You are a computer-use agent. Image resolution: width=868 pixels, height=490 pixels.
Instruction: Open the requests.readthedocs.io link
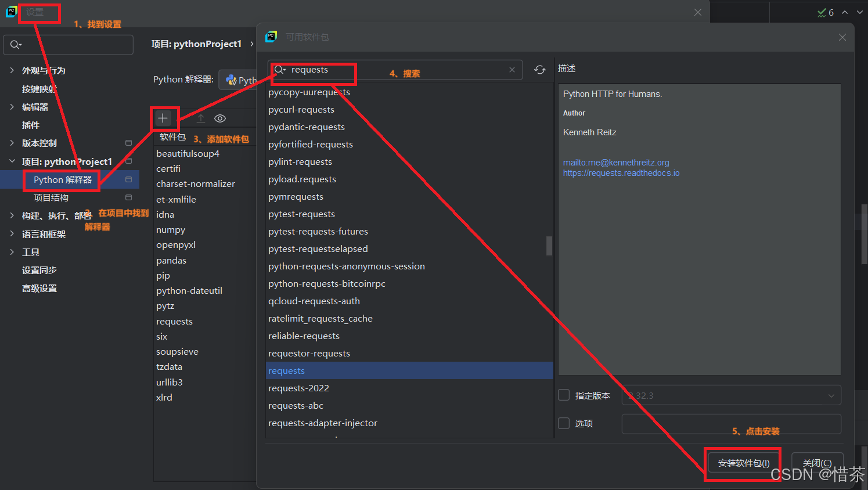tap(621, 173)
